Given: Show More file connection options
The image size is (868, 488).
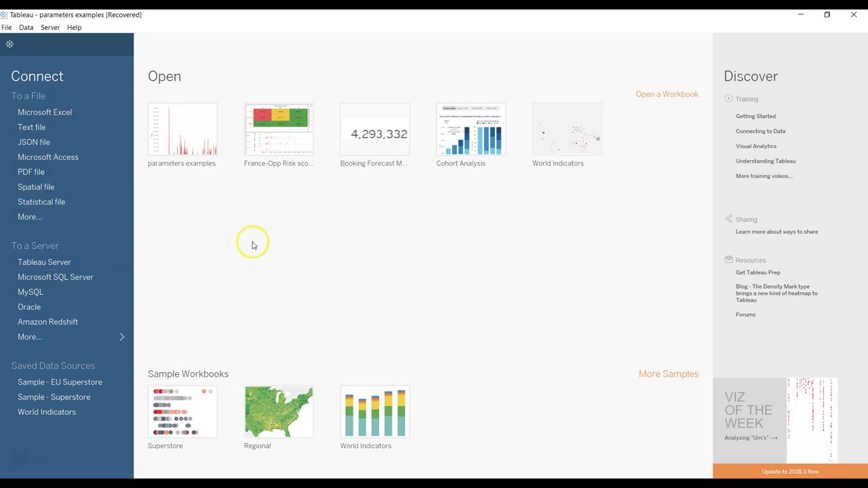Looking at the screenshot, I should point(30,217).
